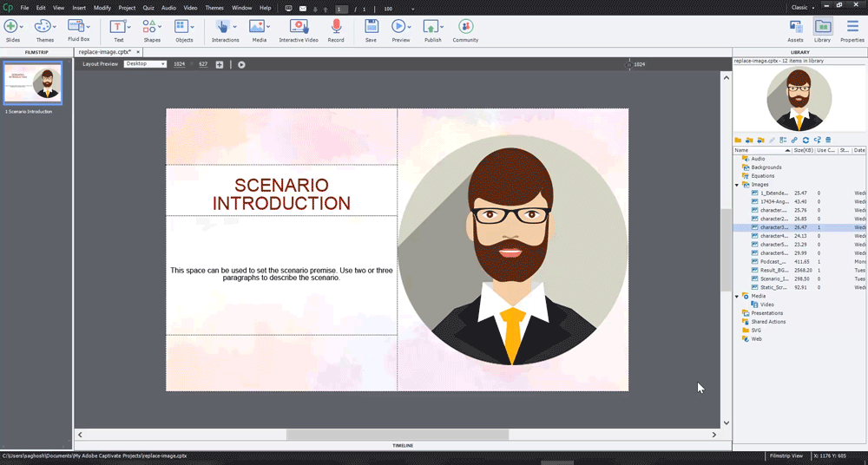Click the Library select unused items icon
This screenshot has height=465, width=868.
(x=817, y=140)
